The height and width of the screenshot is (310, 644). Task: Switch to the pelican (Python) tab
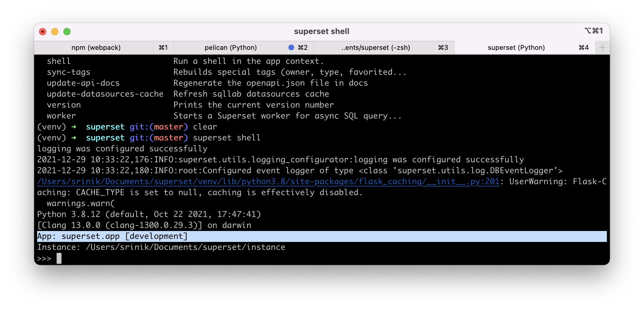pyautogui.click(x=243, y=47)
